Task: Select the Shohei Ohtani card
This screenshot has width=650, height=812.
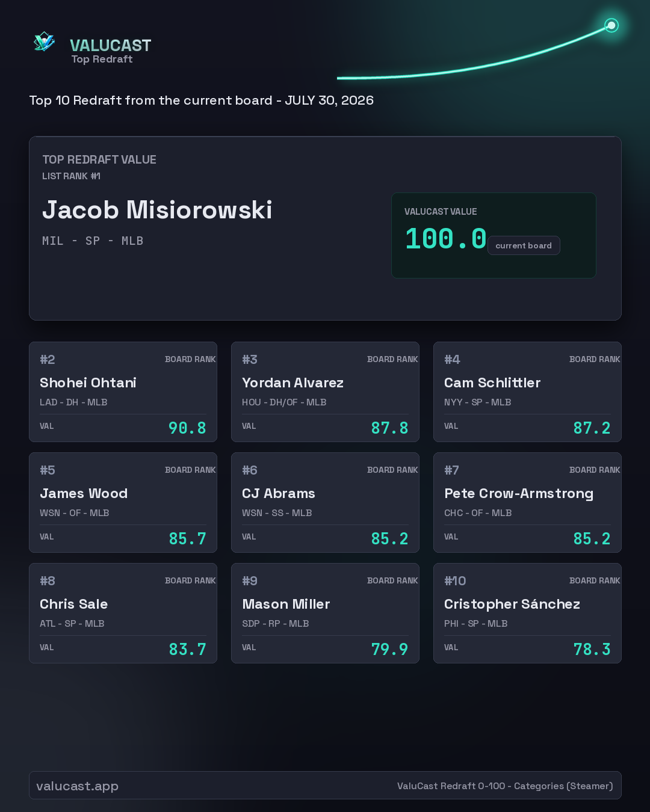Action: tap(123, 392)
